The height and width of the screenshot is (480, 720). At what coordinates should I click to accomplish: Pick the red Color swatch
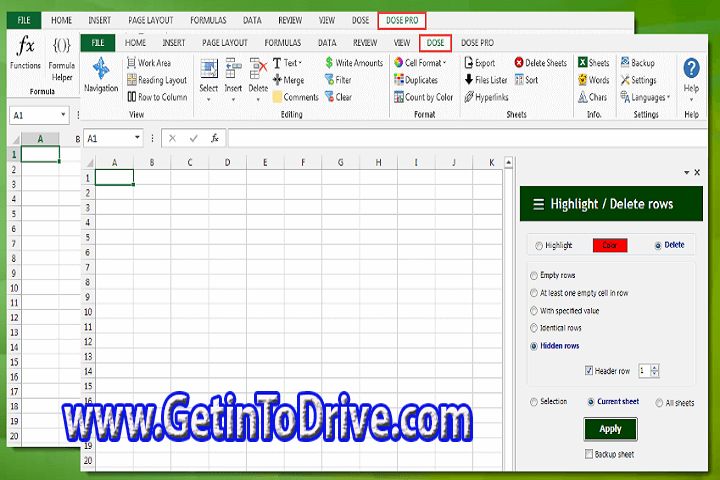(x=610, y=245)
